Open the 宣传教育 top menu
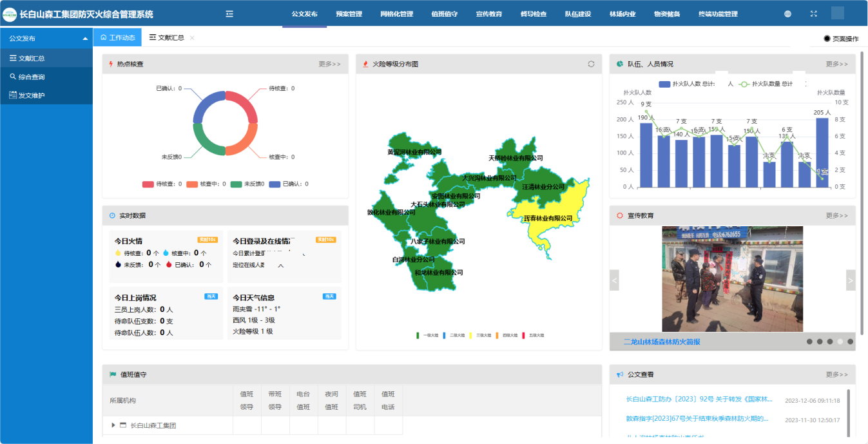The image size is (868, 444). coord(489,14)
